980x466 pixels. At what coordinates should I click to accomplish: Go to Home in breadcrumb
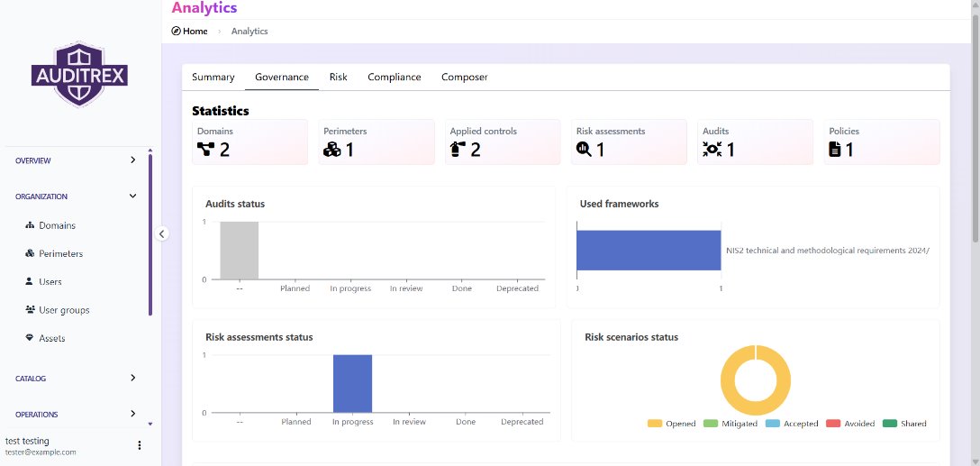[190, 32]
